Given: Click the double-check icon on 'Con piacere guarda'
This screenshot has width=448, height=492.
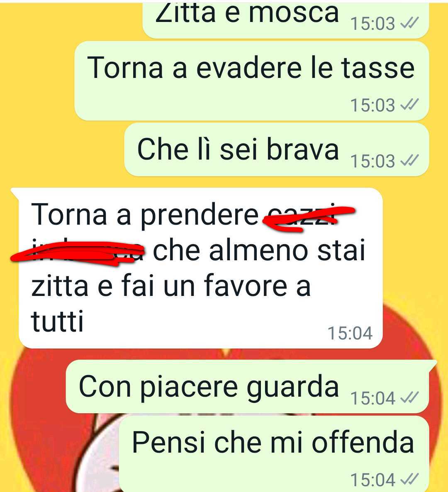Looking at the screenshot, I should click(x=410, y=398).
